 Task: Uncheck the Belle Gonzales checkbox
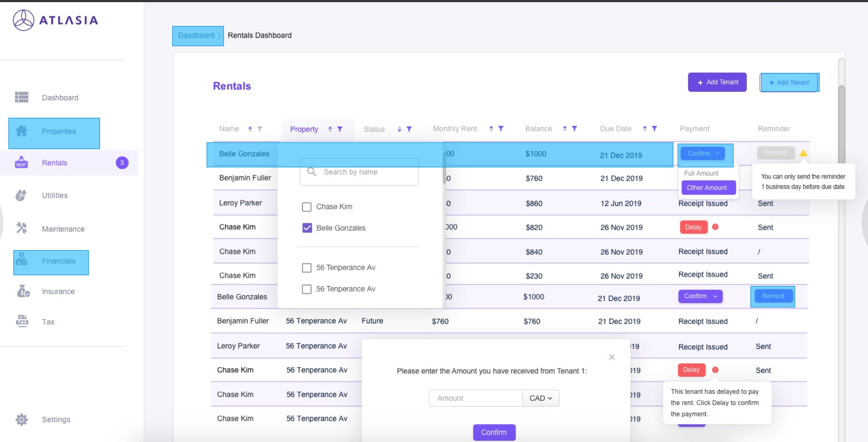point(307,228)
